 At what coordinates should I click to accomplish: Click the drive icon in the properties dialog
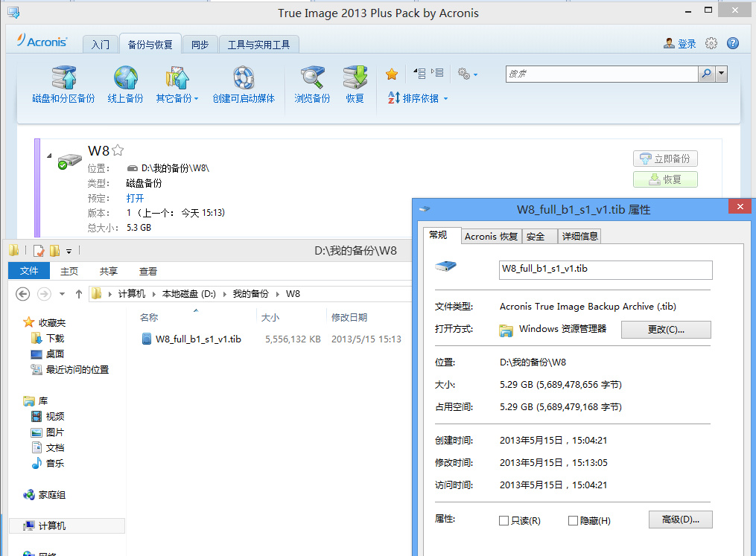pyautogui.click(x=445, y=266)
